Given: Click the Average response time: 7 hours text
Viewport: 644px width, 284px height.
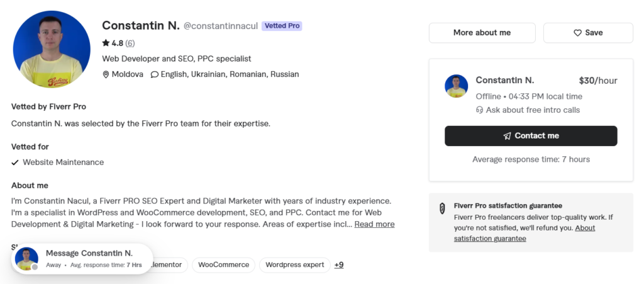Looking at the screenshot, I should pos(531,159).
